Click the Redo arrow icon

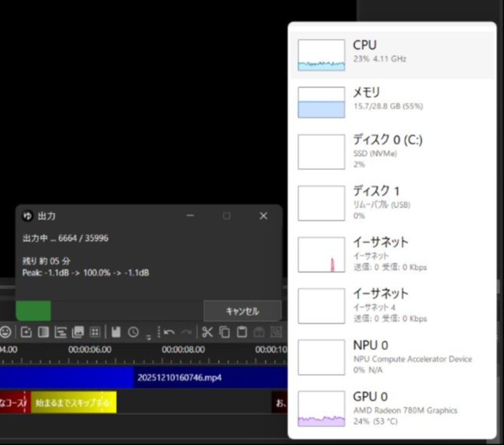point(186,332)
